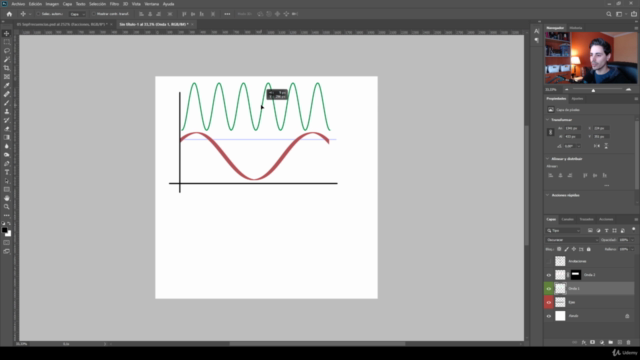Click the delete layer trash icon

pos(629,342)
